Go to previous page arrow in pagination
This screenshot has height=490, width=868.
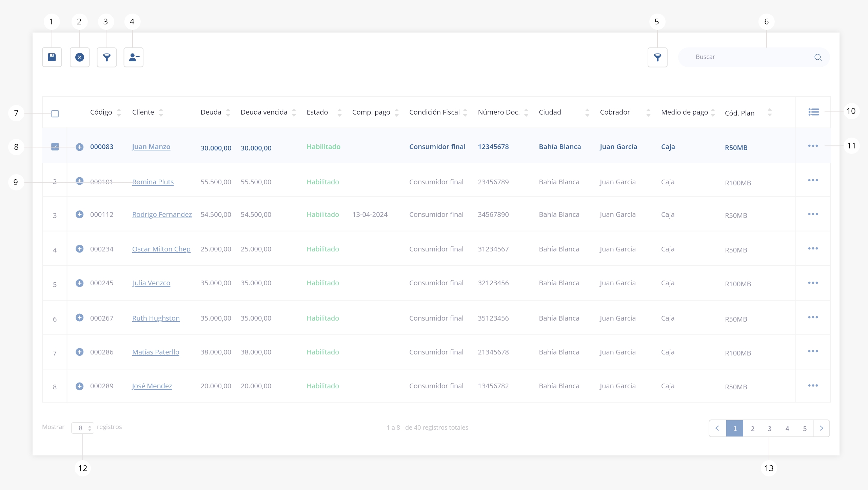[x=717, y=428]
